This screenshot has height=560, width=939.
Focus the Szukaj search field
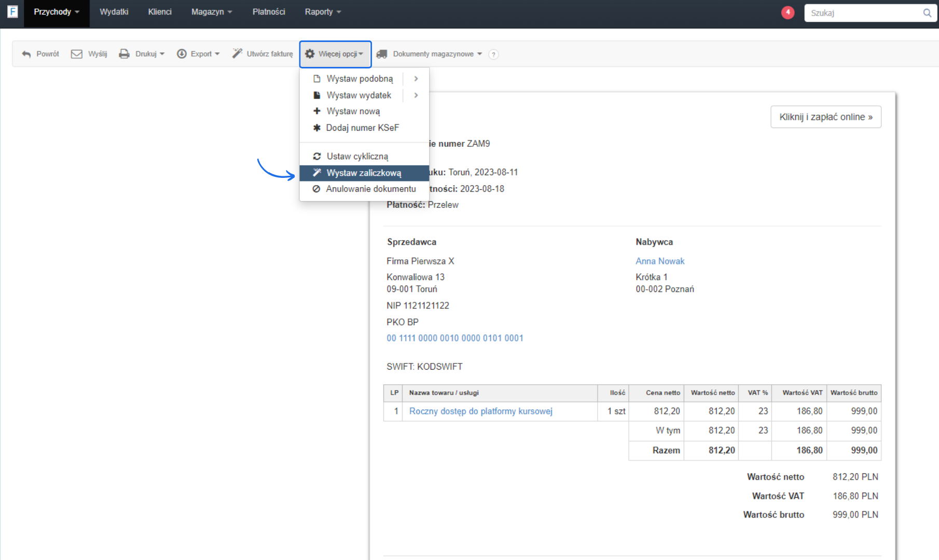[x=862, y=13]
